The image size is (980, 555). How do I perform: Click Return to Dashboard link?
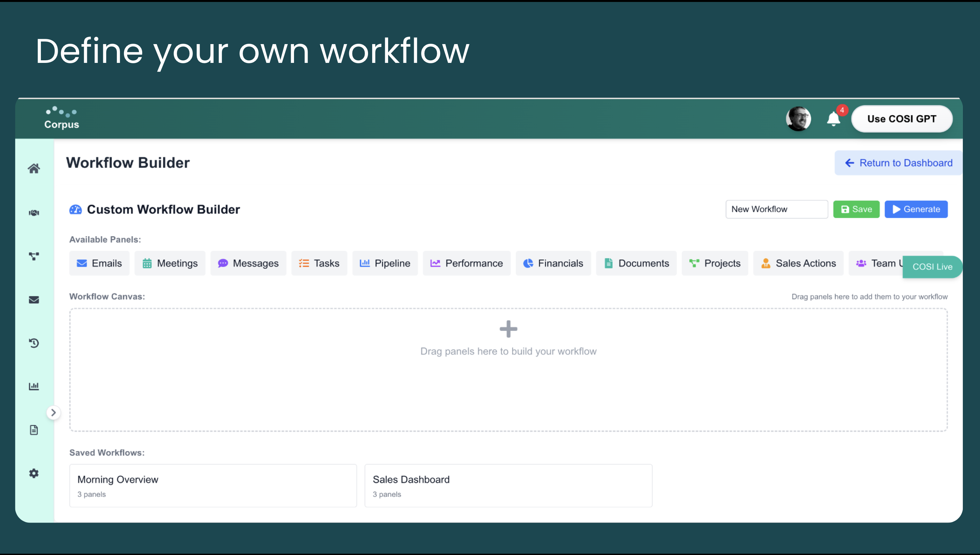coord(898,163)
